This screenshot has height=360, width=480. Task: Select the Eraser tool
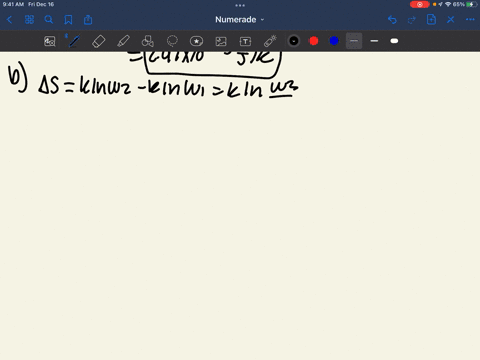click(x=99, y=41)
